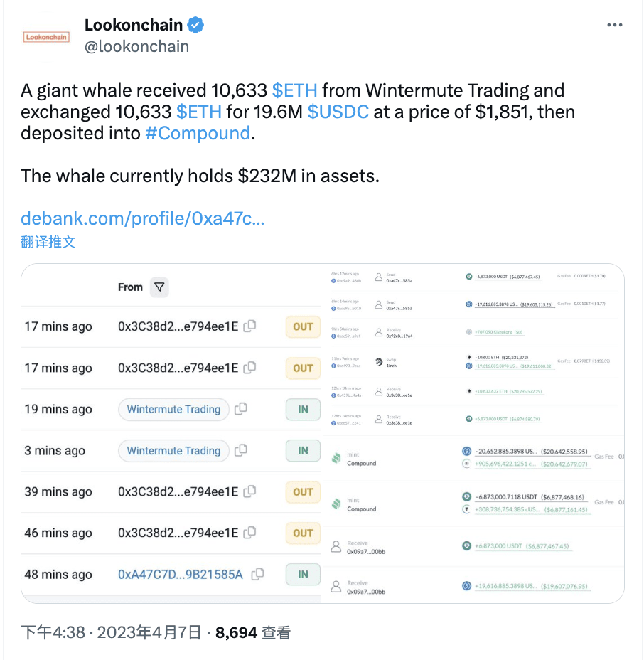Open the debank.com profile link
This screenshot has height=660, width=644.
pyautogui.click(x=141, y=218)
